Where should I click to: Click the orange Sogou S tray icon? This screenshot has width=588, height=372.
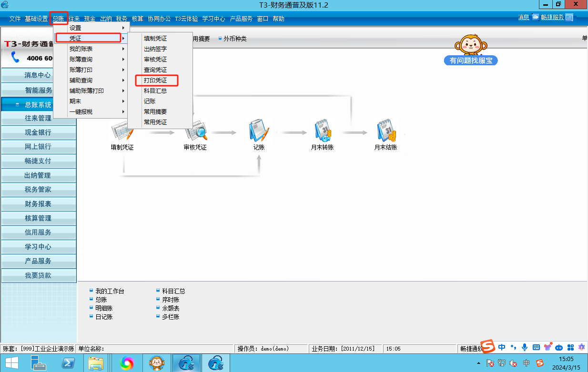click(x=539, y=363)
